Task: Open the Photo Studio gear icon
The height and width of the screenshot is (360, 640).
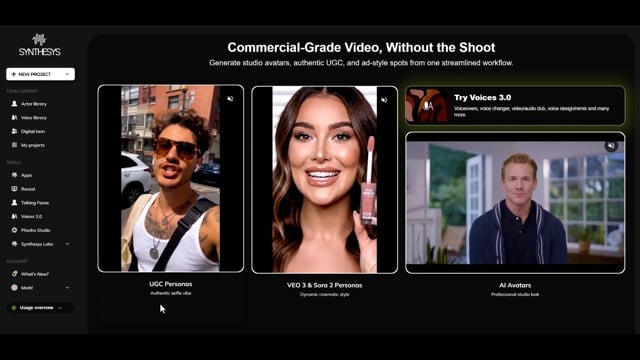Action: [14, 230]
